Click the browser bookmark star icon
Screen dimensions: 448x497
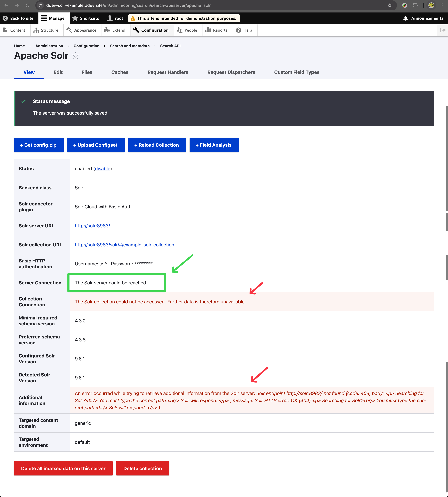point(389,5)
